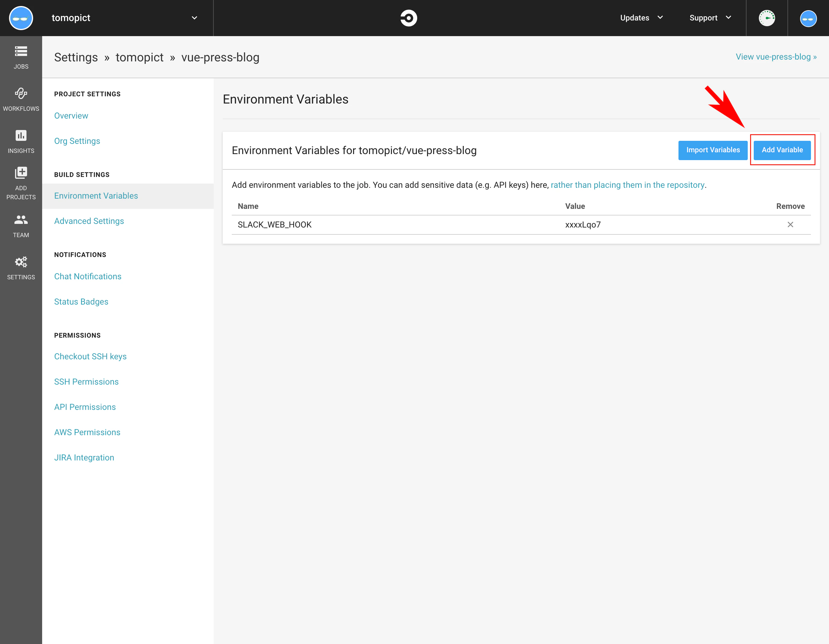Viewport: 829px width, 644px height.
Task: Expand the Updates dropdown
Action: 641,18
